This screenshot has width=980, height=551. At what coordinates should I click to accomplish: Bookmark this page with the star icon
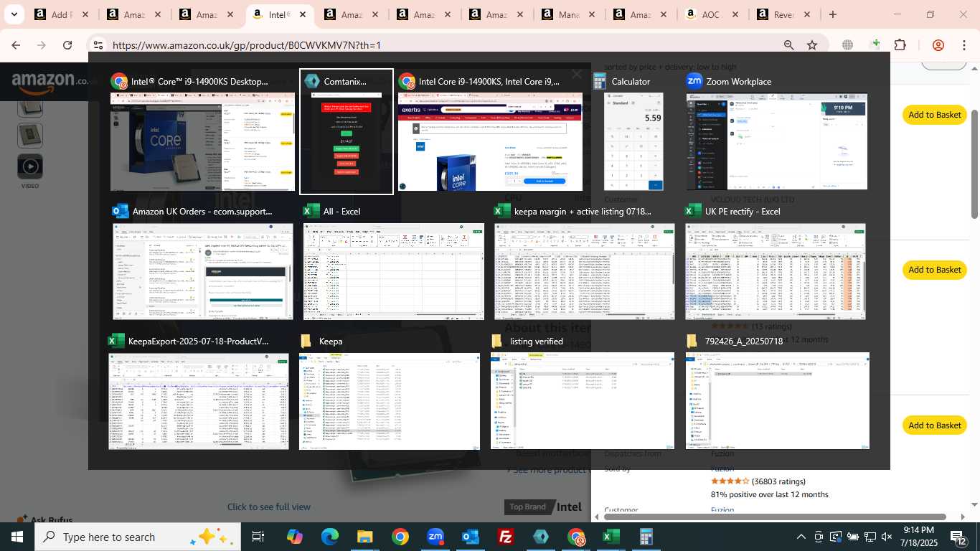click(812, 45)
